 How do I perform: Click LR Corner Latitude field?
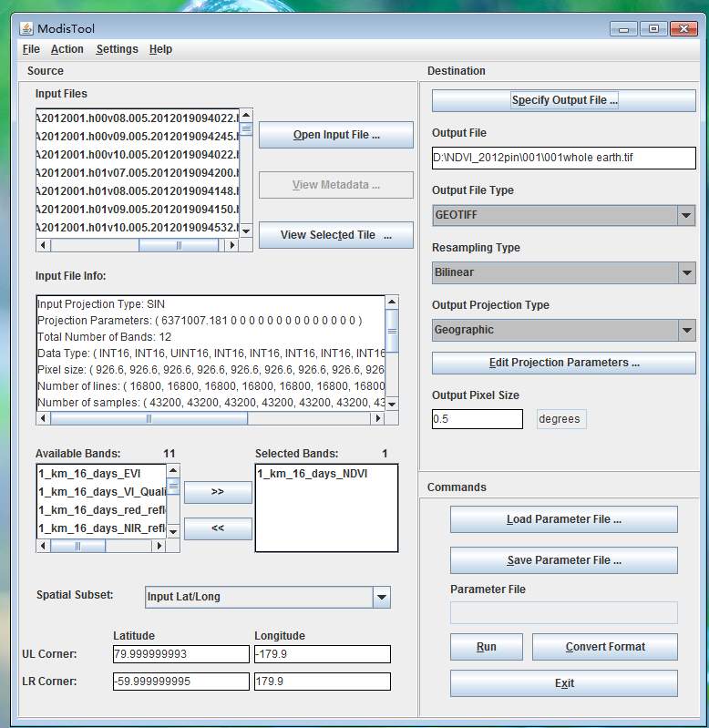pyautogui.click(x=181, y=682)
